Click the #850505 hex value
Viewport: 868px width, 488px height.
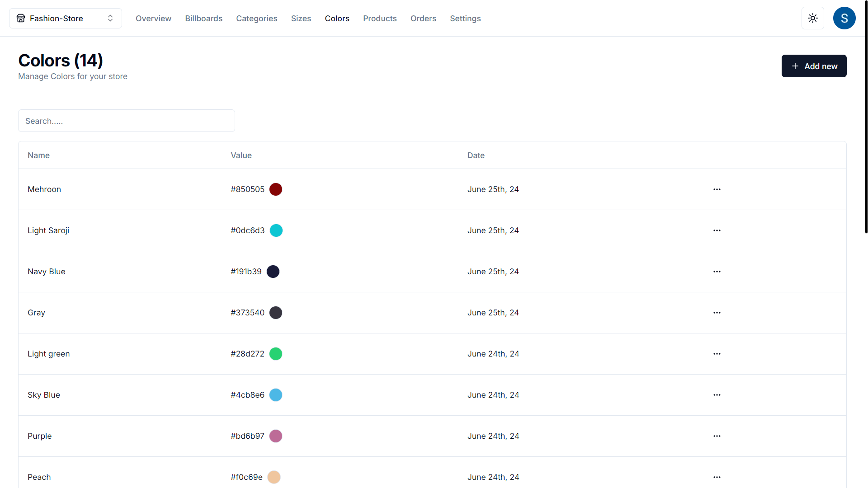[x=248, y=189]
